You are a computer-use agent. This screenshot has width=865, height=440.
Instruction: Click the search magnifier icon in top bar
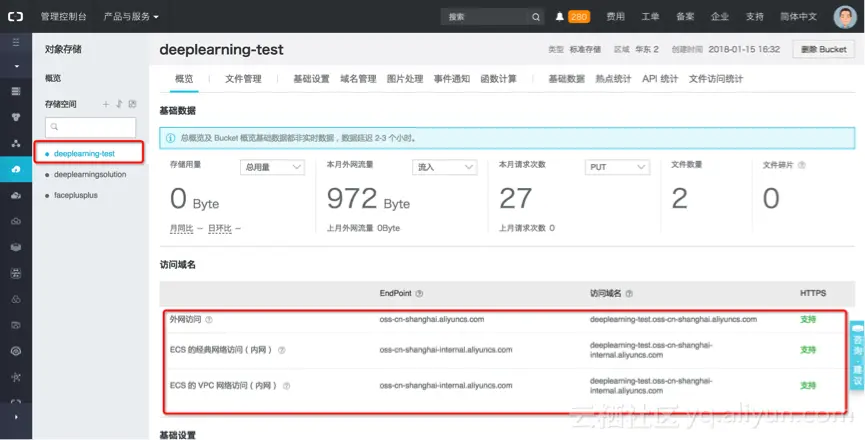[x=536, y=17]
